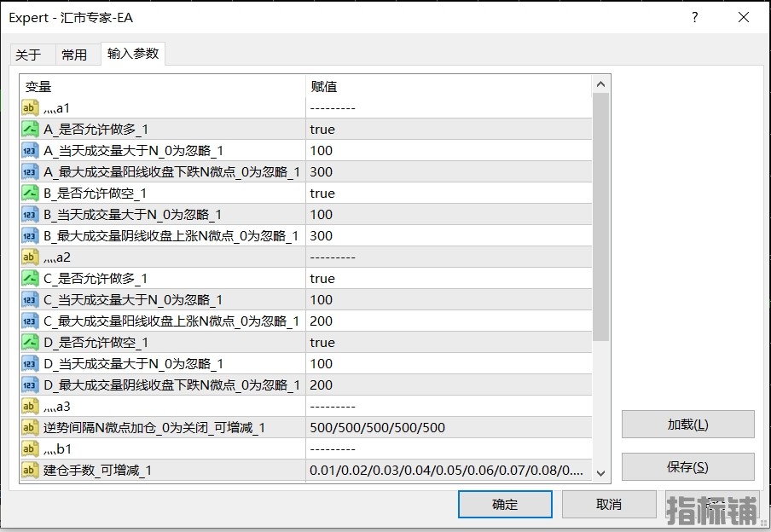771x532 pixels.
Task: Click the 变量 column header
Action: pos(163,87)
